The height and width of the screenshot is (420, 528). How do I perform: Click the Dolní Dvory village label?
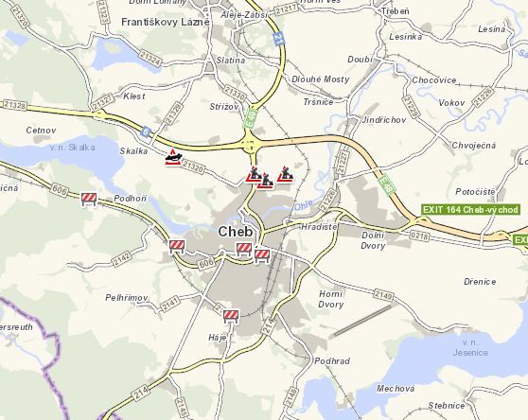(x=373, y=240)
